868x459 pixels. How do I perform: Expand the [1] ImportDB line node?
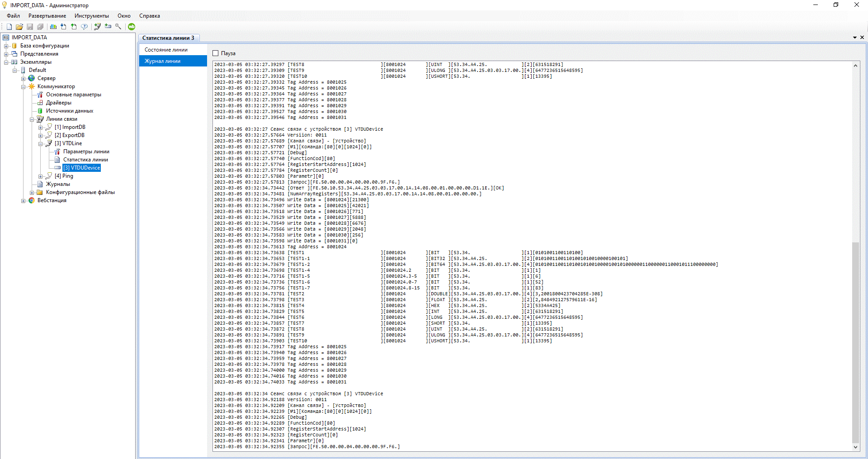coord(41,128)
